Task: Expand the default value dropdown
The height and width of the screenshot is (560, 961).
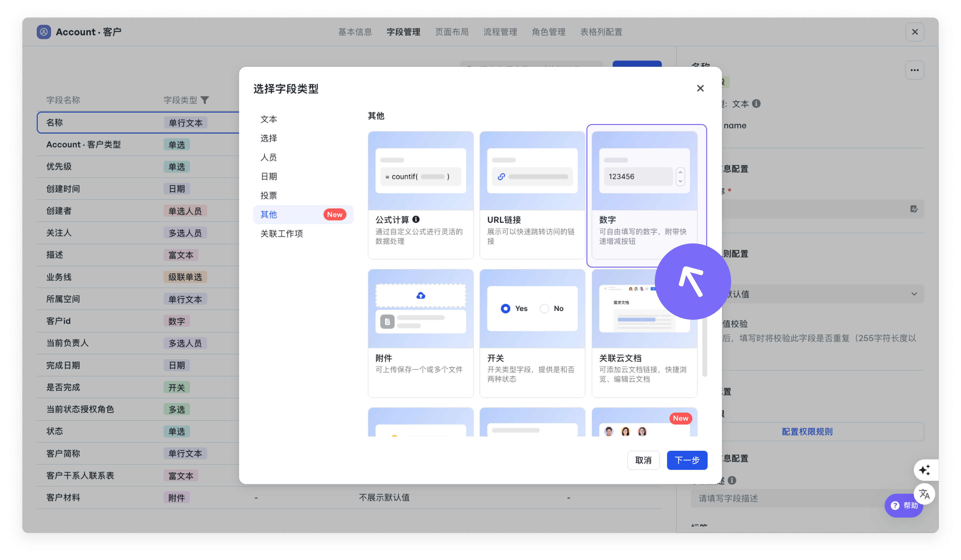Action: click(x=914, y=294)
